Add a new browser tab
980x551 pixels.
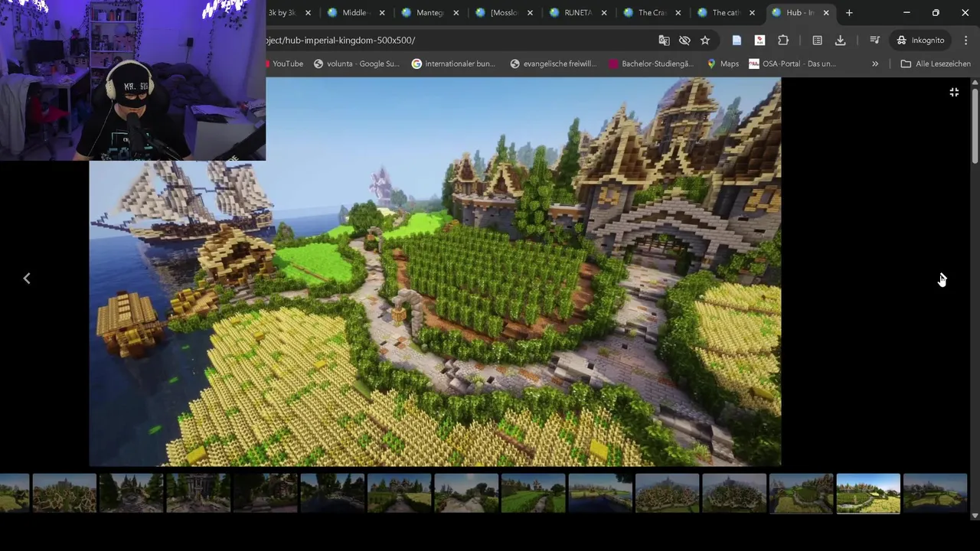point(849,12)
